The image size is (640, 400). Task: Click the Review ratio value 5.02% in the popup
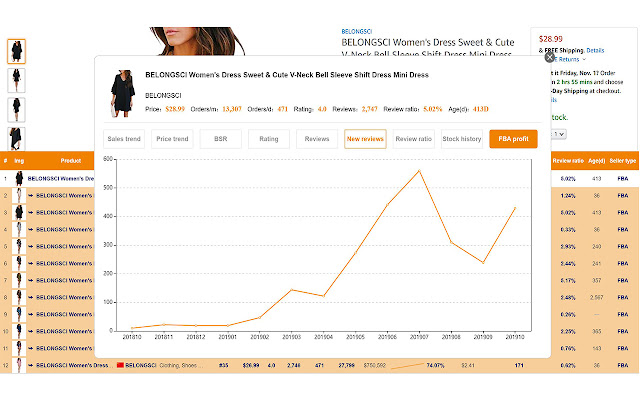tap(433, 109)
